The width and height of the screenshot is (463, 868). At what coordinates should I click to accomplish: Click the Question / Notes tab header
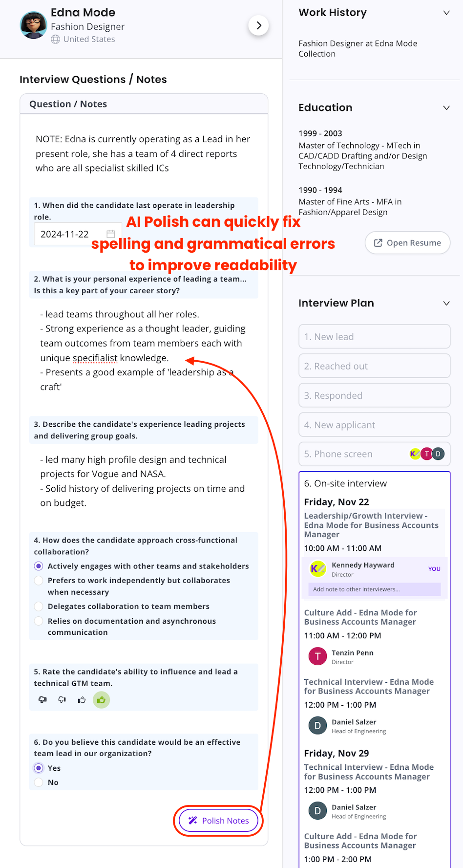67,104
